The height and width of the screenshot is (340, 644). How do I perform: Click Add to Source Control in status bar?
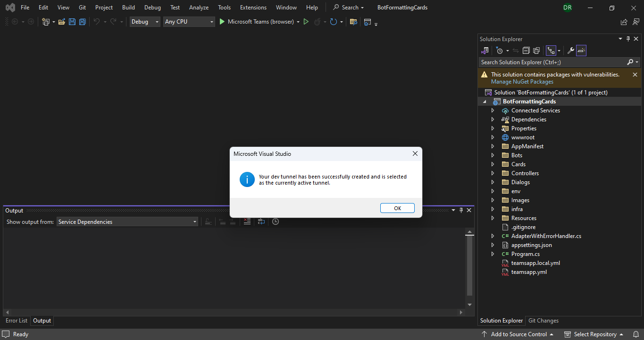click(x=518, y=334)
